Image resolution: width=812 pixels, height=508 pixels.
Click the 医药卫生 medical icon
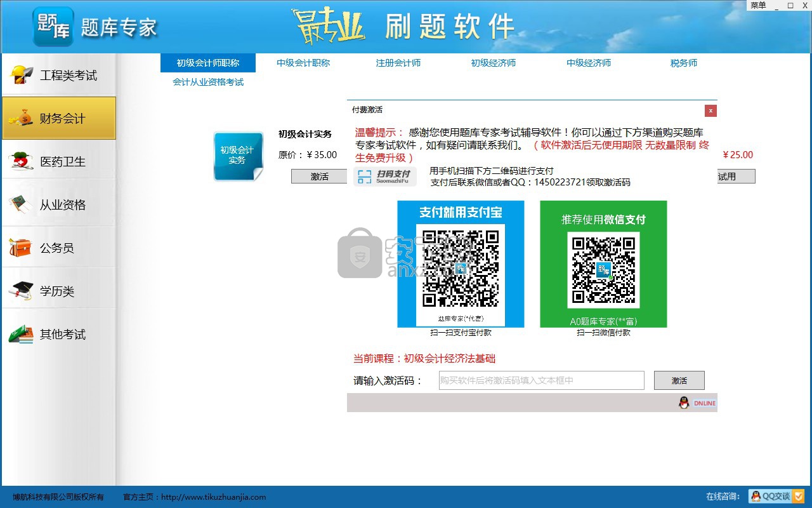(x=22, y=161)
